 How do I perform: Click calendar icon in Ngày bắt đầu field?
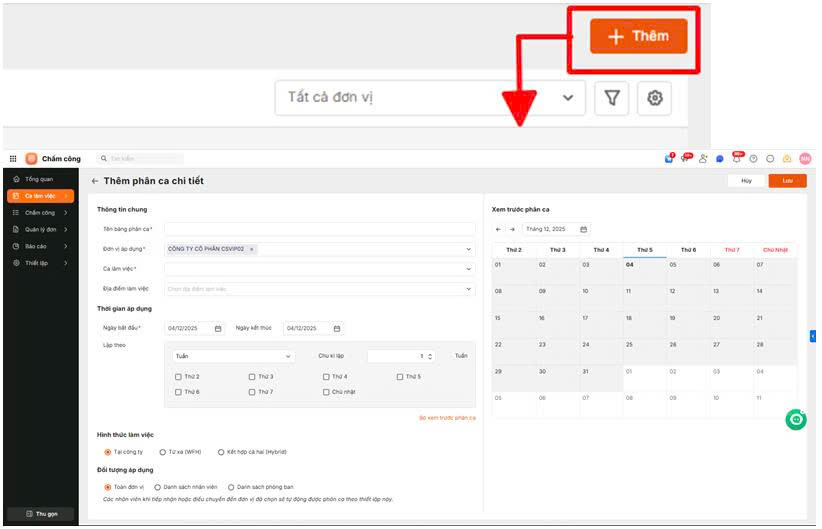coord(218,329)
